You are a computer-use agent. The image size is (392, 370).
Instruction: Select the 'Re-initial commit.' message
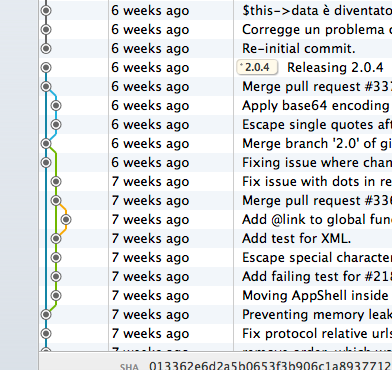(x=299, y=49)
